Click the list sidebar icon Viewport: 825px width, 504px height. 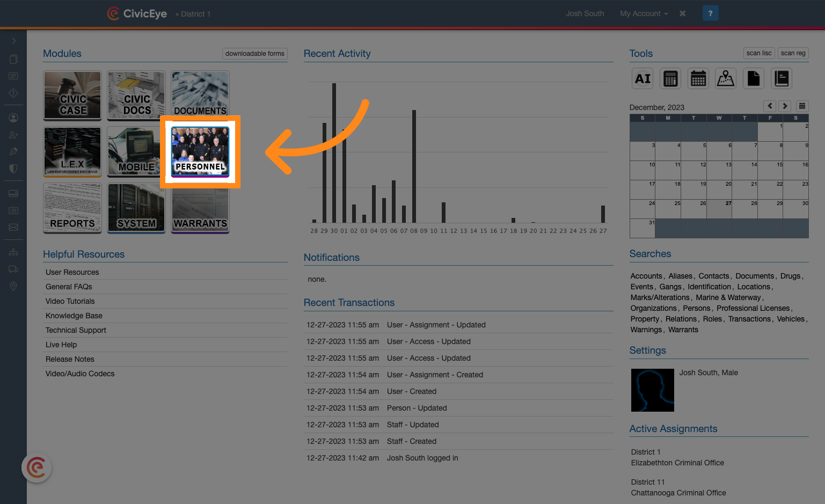13,210
